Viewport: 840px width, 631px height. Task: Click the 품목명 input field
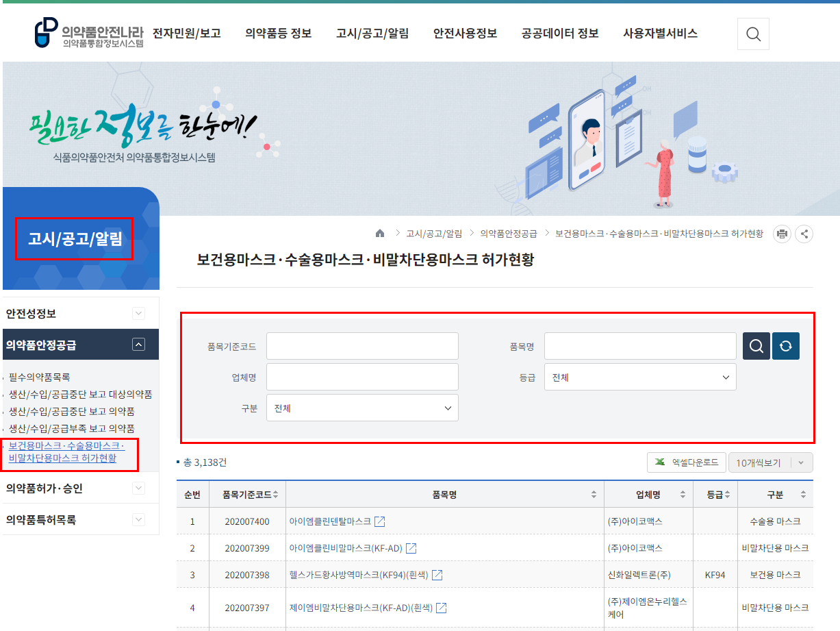click(x=640, y=346)
